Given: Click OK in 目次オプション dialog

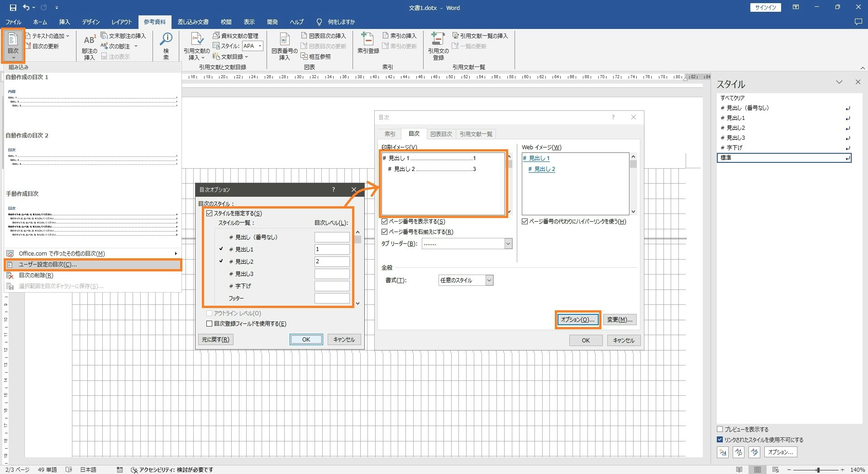Looking at the screenshot, I should [x=306, y=340].
